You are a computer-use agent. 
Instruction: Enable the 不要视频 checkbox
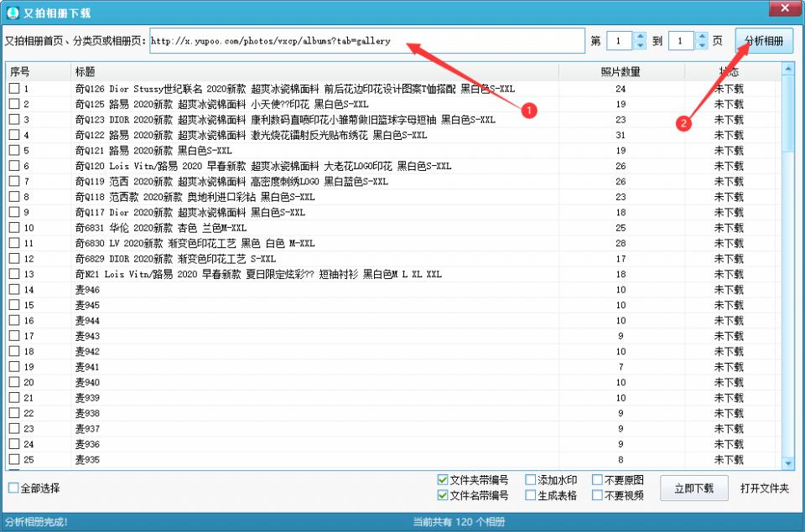click(597, 496)
